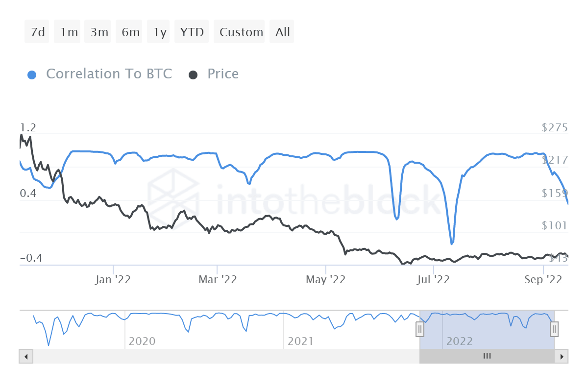Click the scrollbar left arrow

tap(26, 356)
